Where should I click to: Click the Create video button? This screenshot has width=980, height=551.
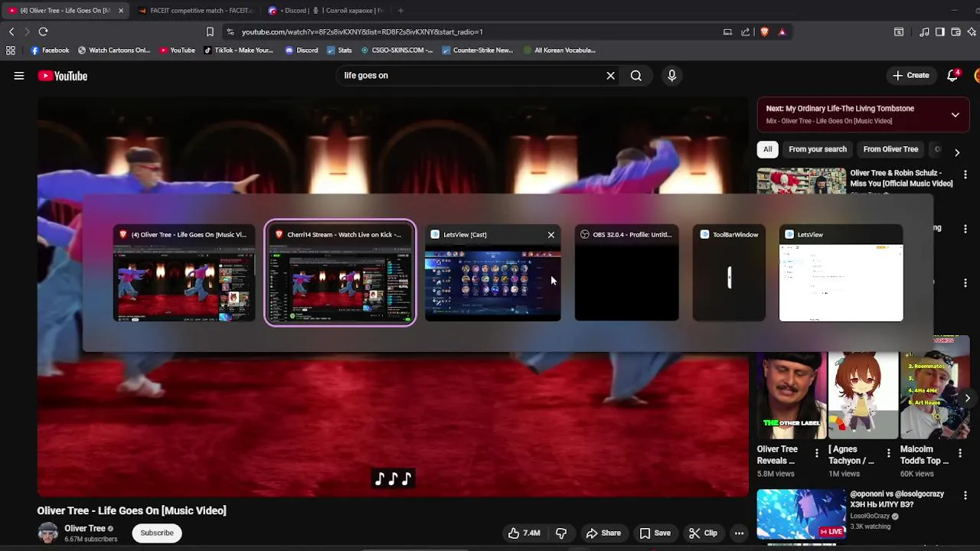[x=910, y=76]
